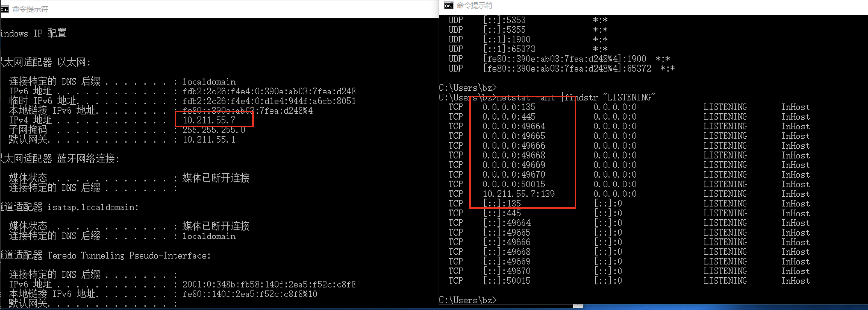Click the IPv6 listening address [::]:445

502,213
